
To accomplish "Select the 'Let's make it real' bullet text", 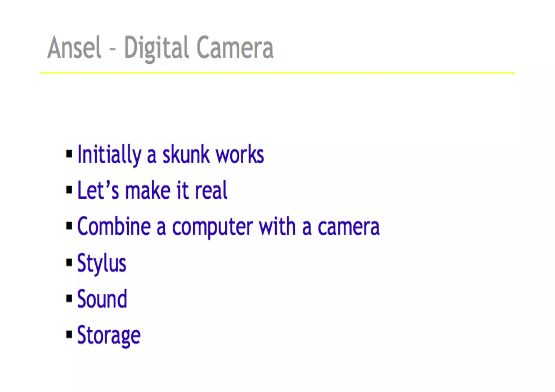I will 152,190.
